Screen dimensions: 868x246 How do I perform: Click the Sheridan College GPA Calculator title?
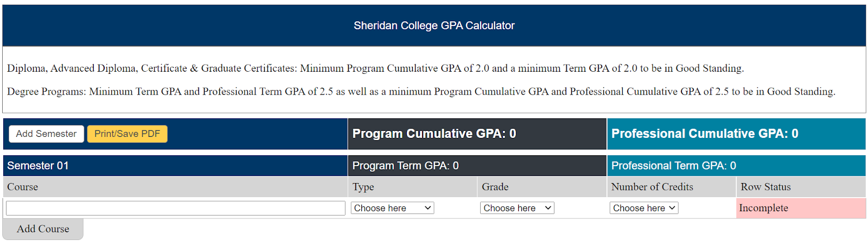tap(434, 26)
